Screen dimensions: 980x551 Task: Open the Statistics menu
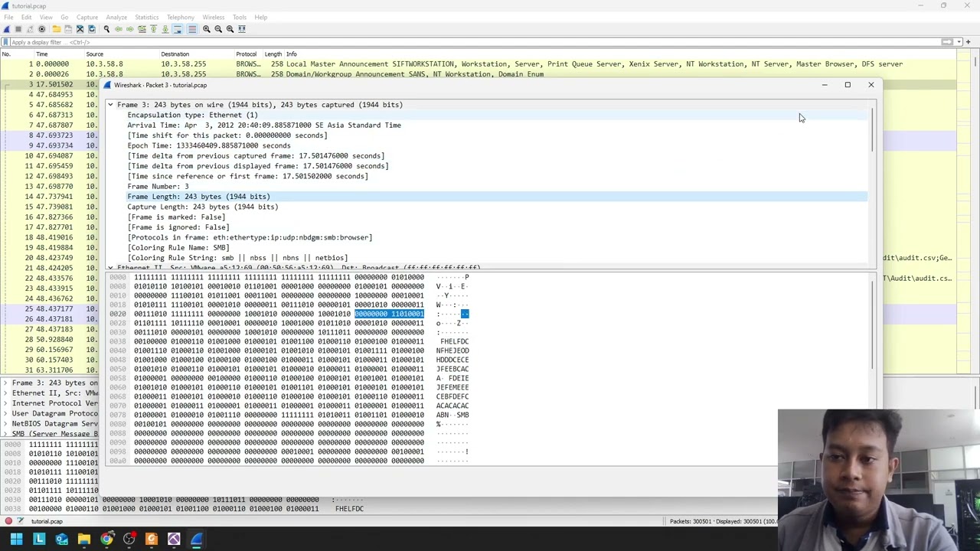click(x=146, y=17)
